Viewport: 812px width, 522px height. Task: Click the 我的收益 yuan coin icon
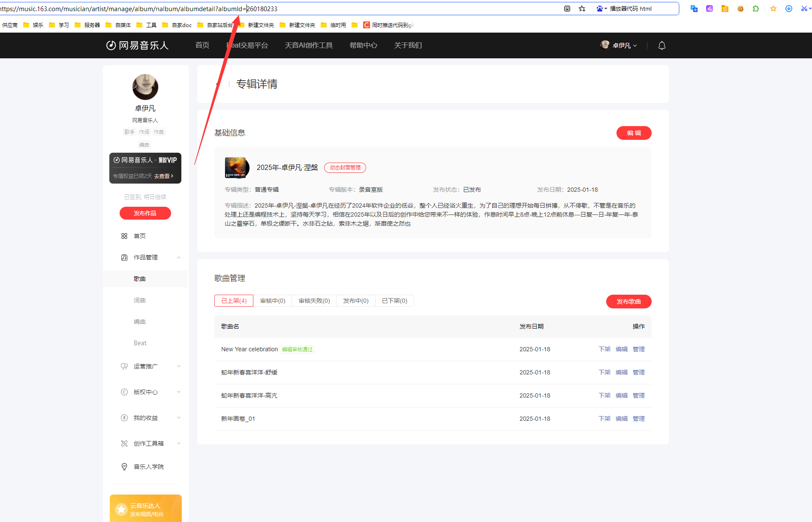[x=124, y=418]
